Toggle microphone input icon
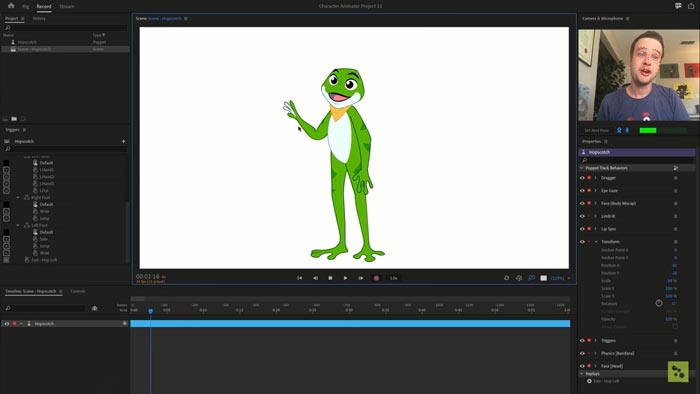The image size is (700, 394). [x=627, y=130]
